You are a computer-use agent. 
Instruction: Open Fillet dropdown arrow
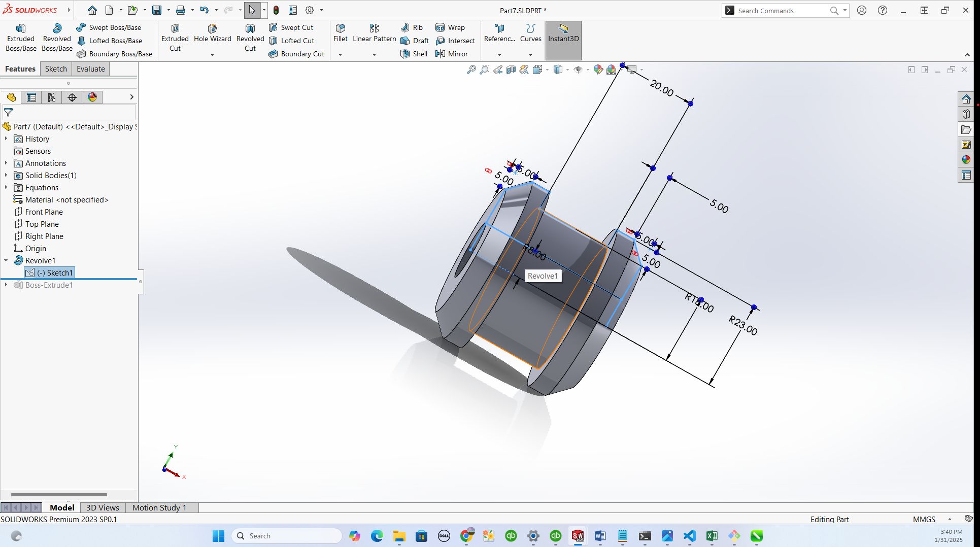point(341,55)
